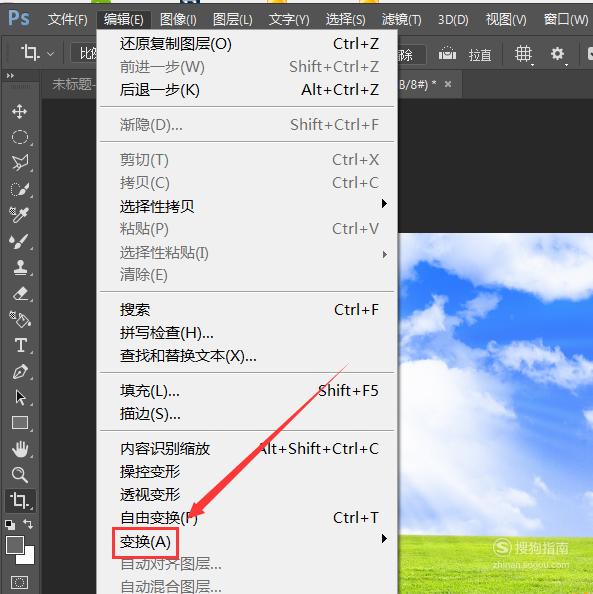Select the Rectangle shape tool
Screen dimensions: 593x594
tap(20, 423)
